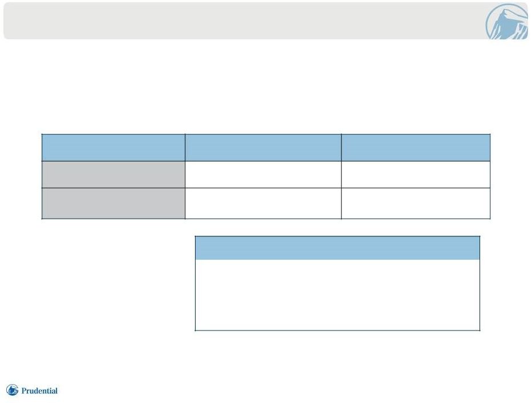Image resolution: width=532 pixels, height=403 pixels.
Task: Click the white body of the lower box
Action: 337,295
